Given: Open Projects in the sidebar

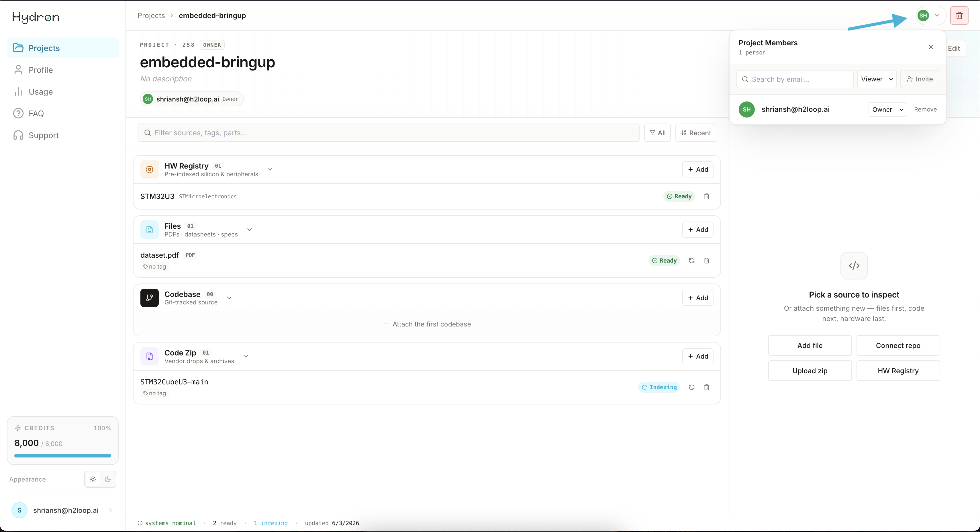Looking at the screenshot, I should point(63,48).
